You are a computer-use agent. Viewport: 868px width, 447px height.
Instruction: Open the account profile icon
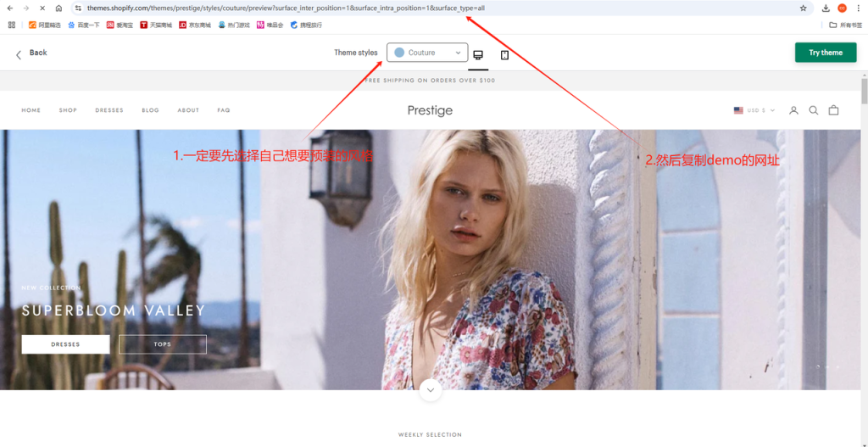[793, 110]
